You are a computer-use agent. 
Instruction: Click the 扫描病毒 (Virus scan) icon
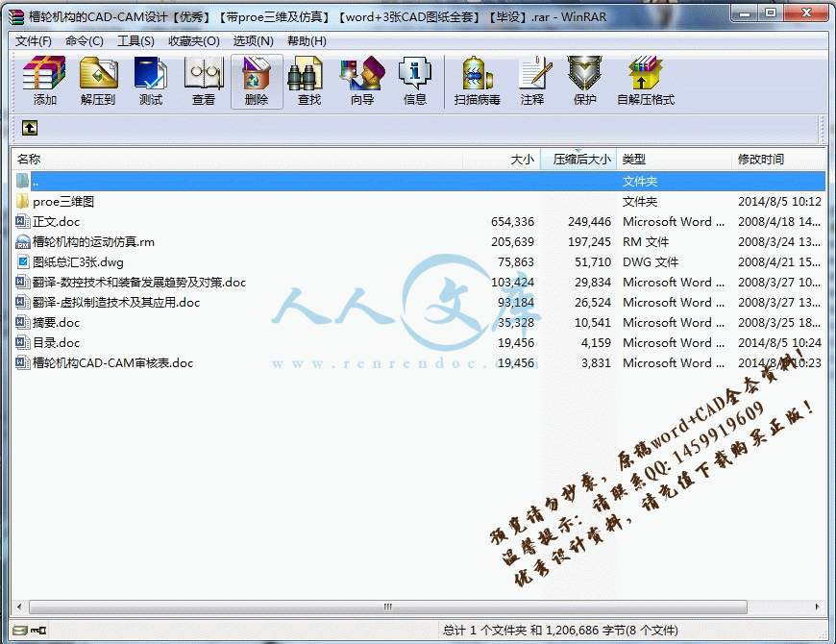click(478, 82)
